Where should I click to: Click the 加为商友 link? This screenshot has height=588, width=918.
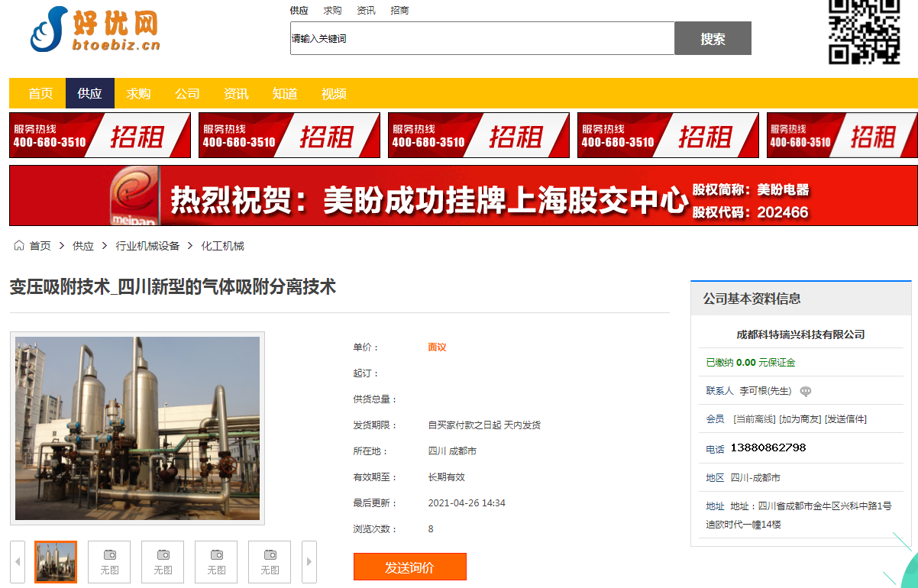[800, 419]
